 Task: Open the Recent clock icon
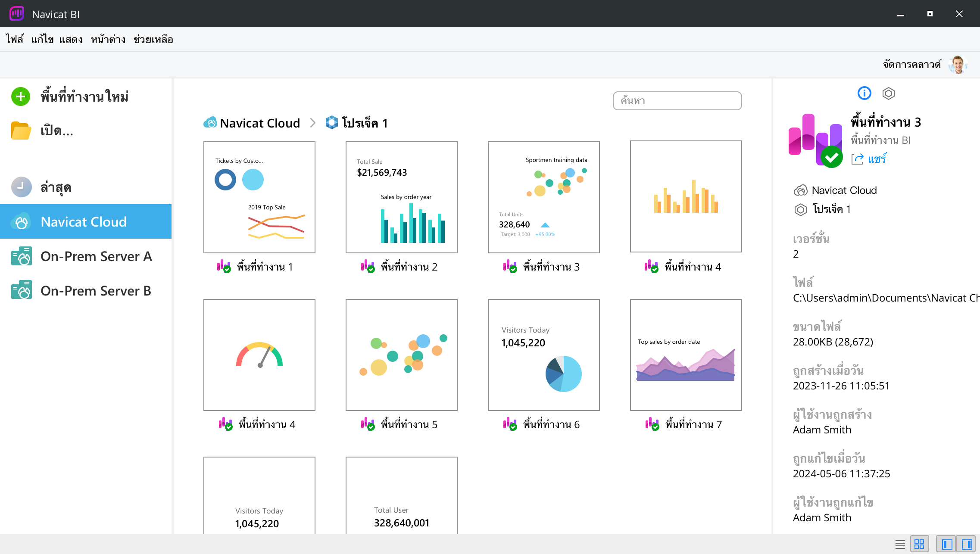coord(21,187)
